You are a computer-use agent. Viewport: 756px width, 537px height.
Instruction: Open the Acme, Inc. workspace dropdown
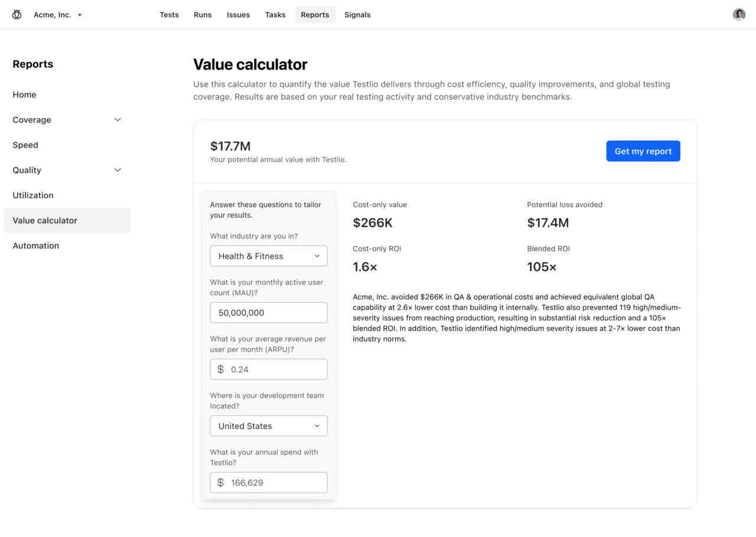coord(57,14)
